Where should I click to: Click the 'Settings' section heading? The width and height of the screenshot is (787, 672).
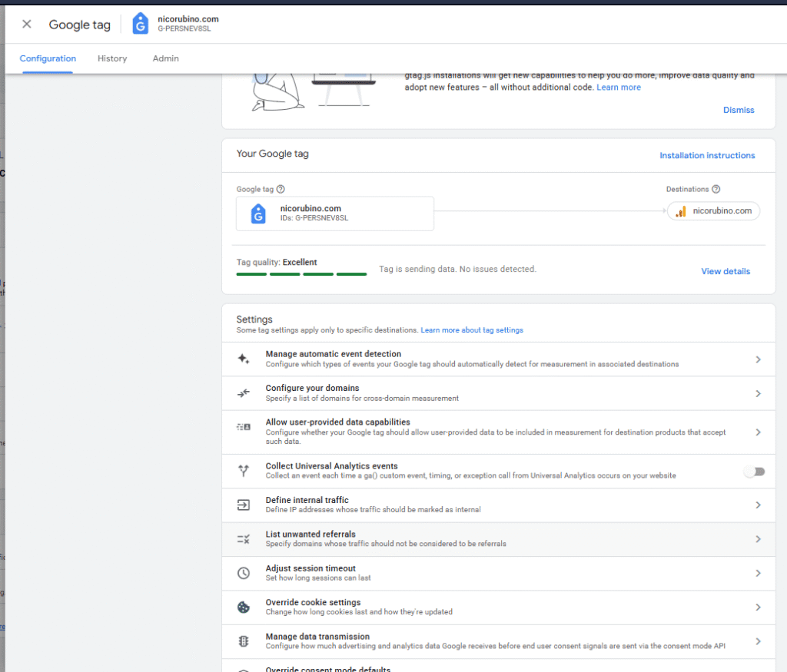click(254, 319)
